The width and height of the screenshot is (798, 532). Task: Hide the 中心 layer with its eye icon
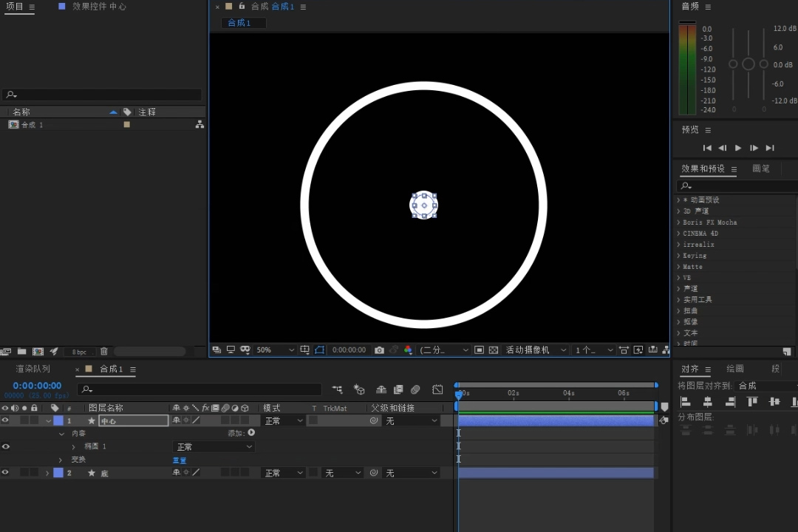(x=5, y=420)
